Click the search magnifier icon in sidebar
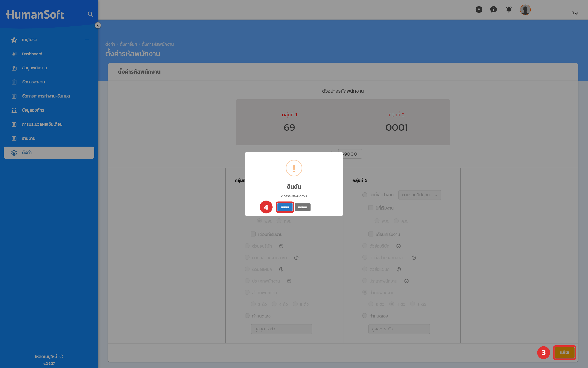 [90, 14]
